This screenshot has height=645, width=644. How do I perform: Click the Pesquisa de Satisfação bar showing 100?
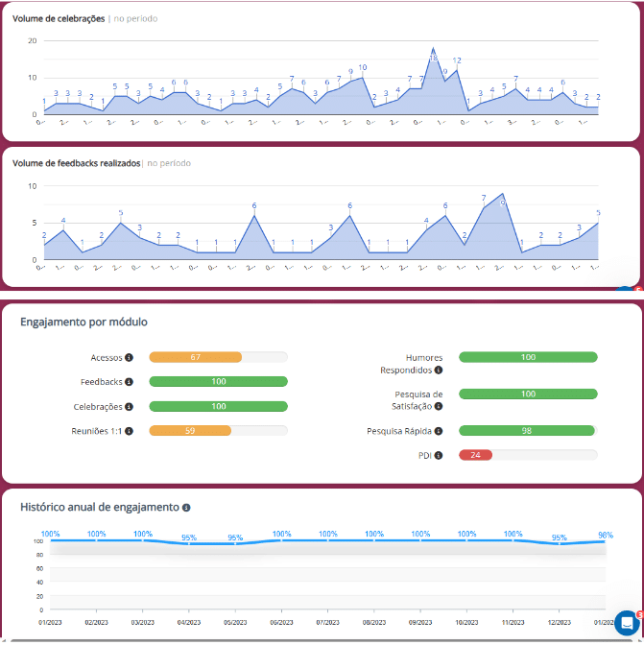coord(528,394)
